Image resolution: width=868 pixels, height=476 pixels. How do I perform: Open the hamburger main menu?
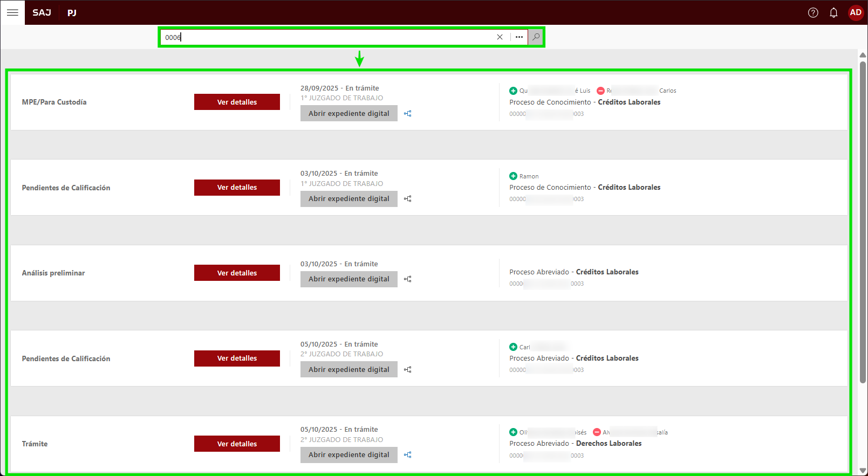[x=12, y=12]
